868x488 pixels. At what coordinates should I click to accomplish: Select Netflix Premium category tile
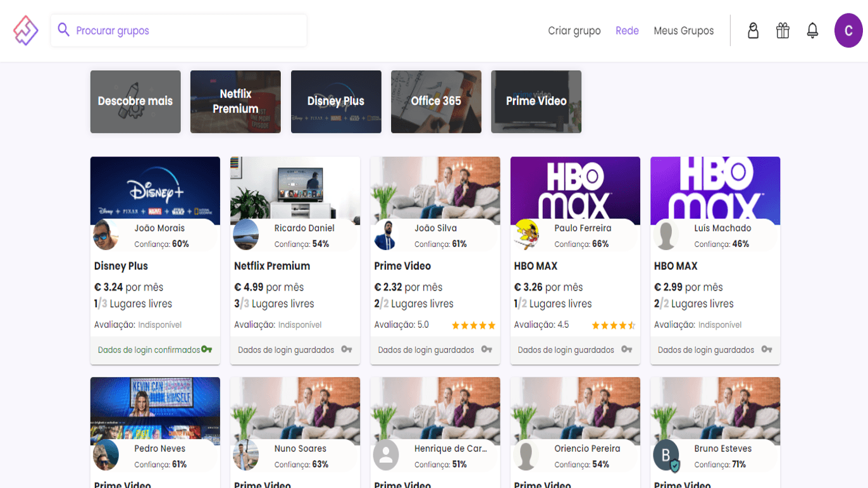click(235, 101)
